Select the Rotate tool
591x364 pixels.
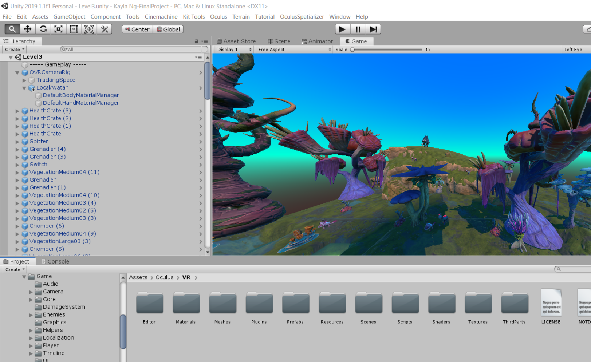43,29
